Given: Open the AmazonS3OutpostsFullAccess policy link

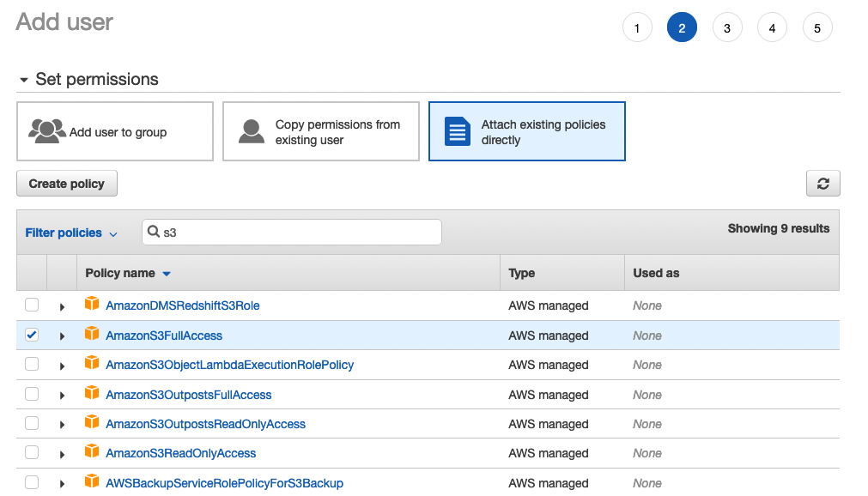Looking at the screenshot, I should tap(189, 395).
